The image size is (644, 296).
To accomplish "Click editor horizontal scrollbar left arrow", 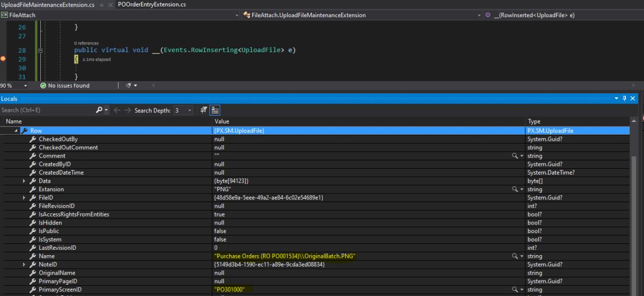I will coord(153,85).
